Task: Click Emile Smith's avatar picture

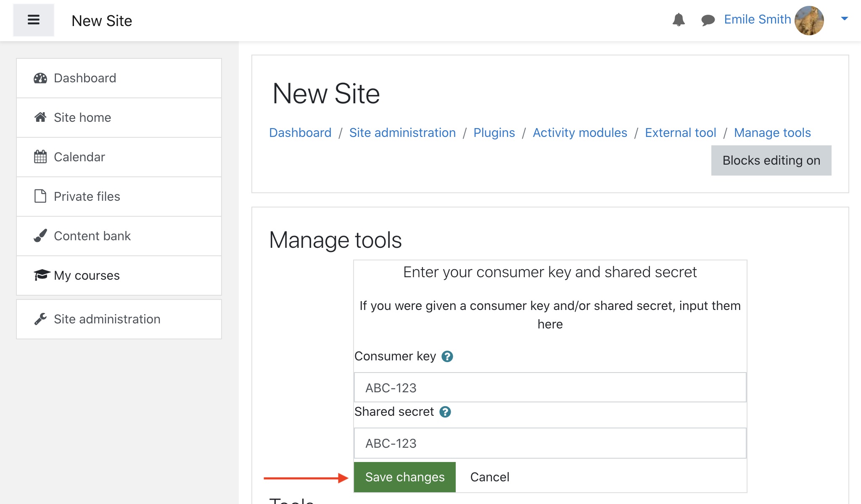Action: (809, 20)
